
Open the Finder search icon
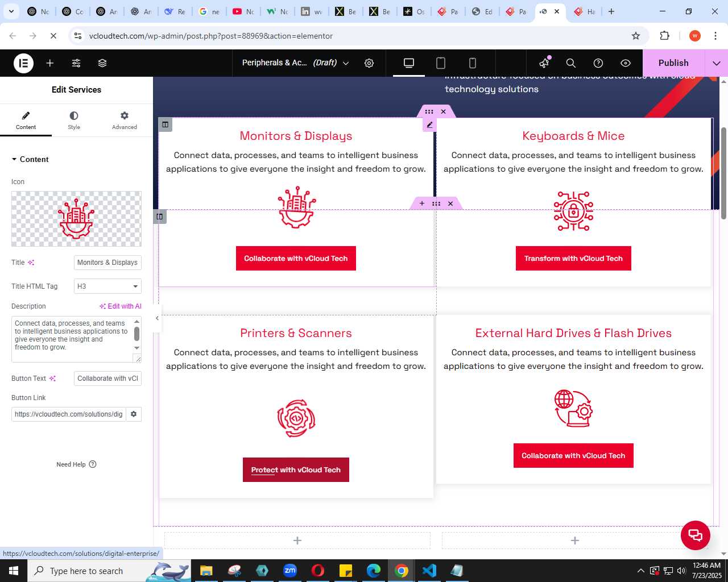[x=571, y=63]
